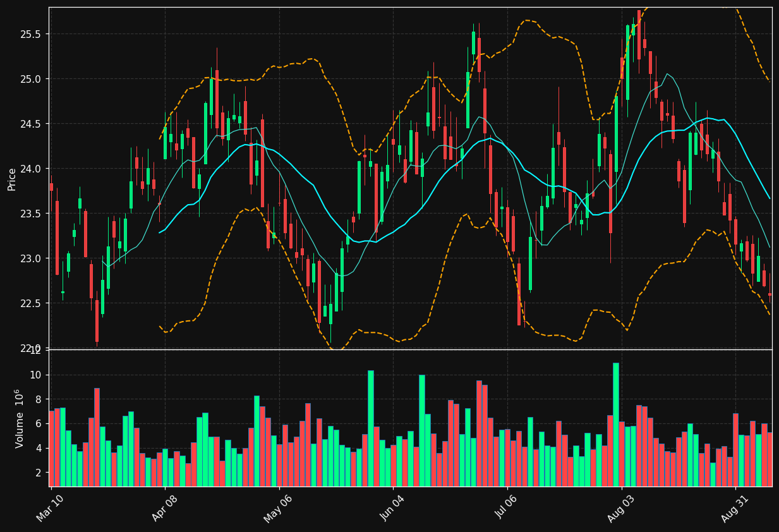Select the volume tick label 10
The image size is (779, 532).
tap(35, 375)
